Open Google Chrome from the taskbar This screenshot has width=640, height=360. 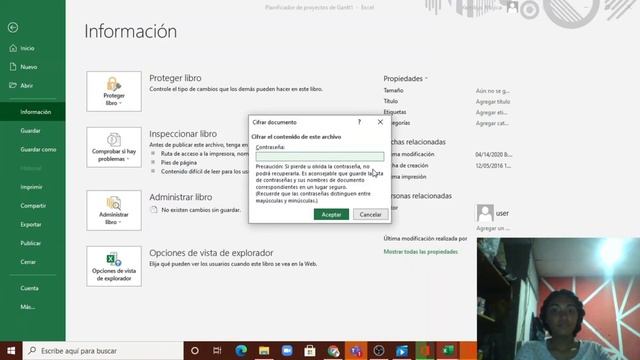pyautogui.click(x=333, y=351)
